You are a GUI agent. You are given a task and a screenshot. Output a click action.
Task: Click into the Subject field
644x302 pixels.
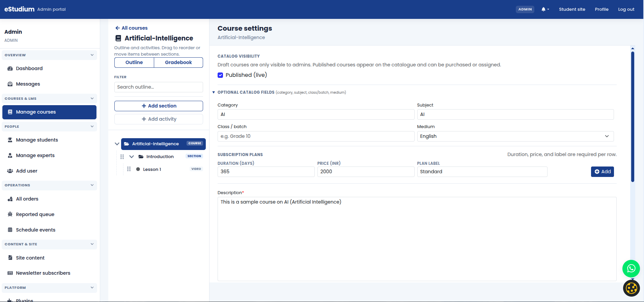click(x=515, y=114)
